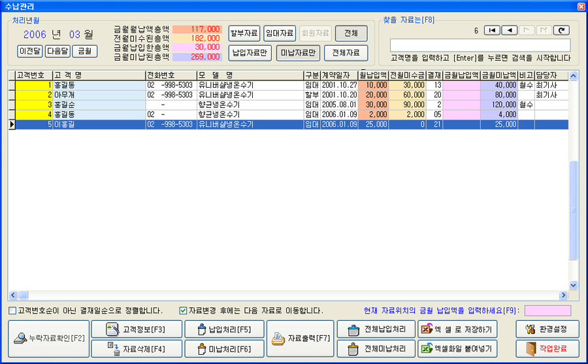Uncheck move to next record after change
Image resolution: width=588 pixels, height=364 pixels.
point(183,310)
